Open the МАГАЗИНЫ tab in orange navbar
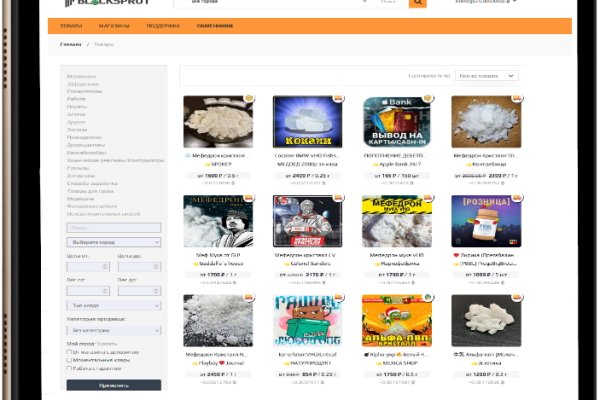Image resolution: width=600 pixels, height=400 pixels. click(x=113, y=26)
